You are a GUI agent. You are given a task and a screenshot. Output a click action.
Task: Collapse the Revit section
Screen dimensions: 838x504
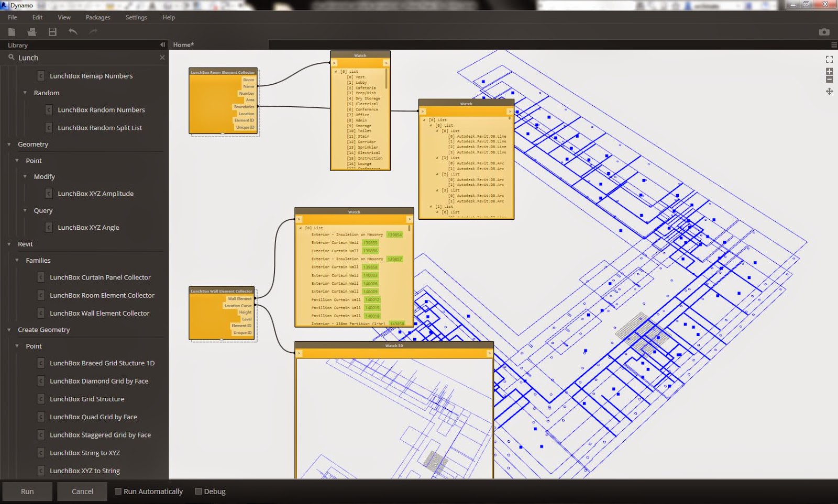click(8, 244)
